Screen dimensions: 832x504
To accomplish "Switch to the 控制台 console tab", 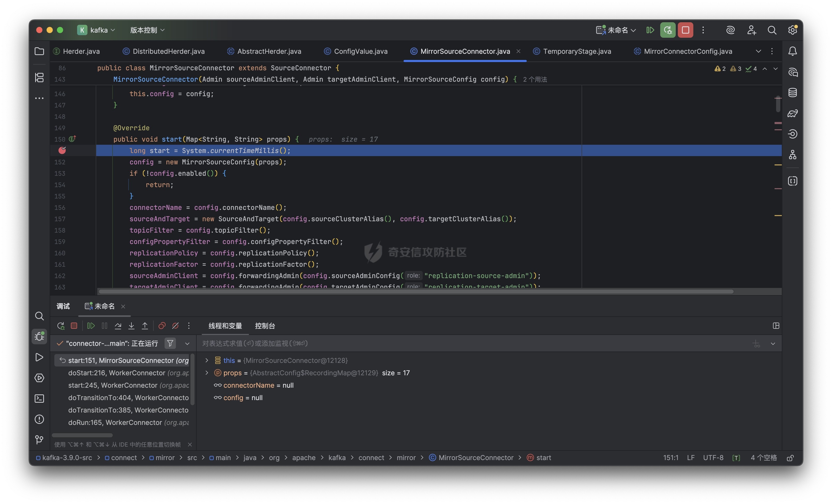I will pyautogui.click(x=265, y=326).
